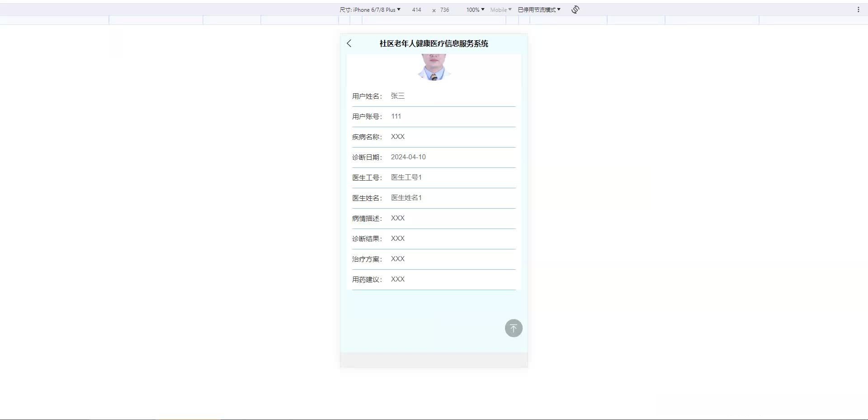This screenshot has width=868, height=420.
Task: Open the 100% zoom level dropdown
Action: [474, 10]
